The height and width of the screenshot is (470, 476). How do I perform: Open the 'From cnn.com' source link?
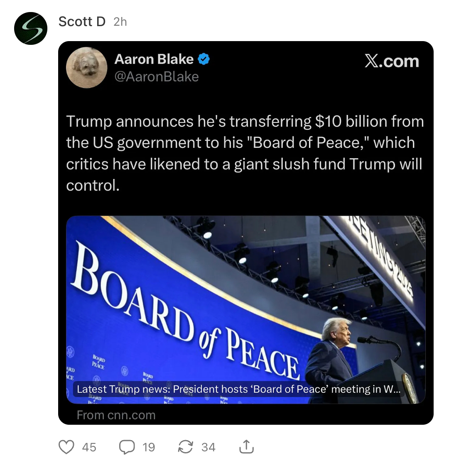click(x=116, y=415)
